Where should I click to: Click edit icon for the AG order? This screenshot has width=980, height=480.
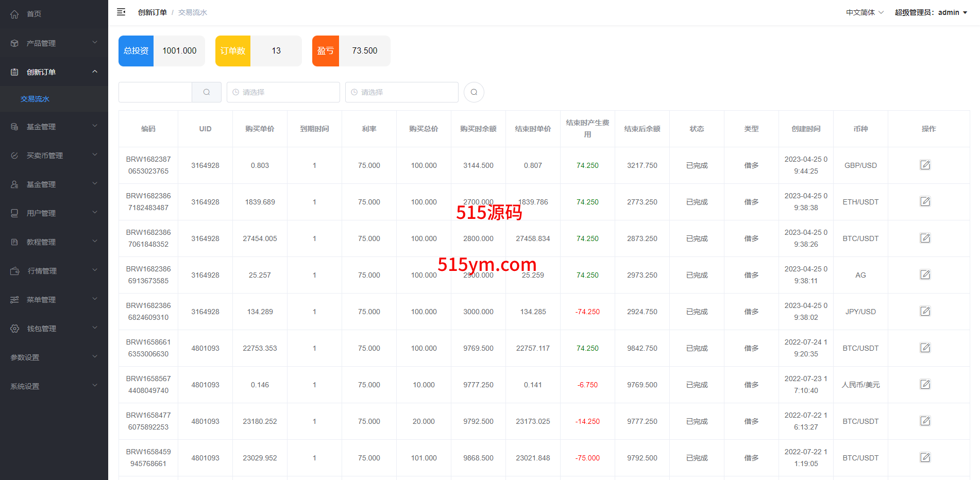(925, 275)
